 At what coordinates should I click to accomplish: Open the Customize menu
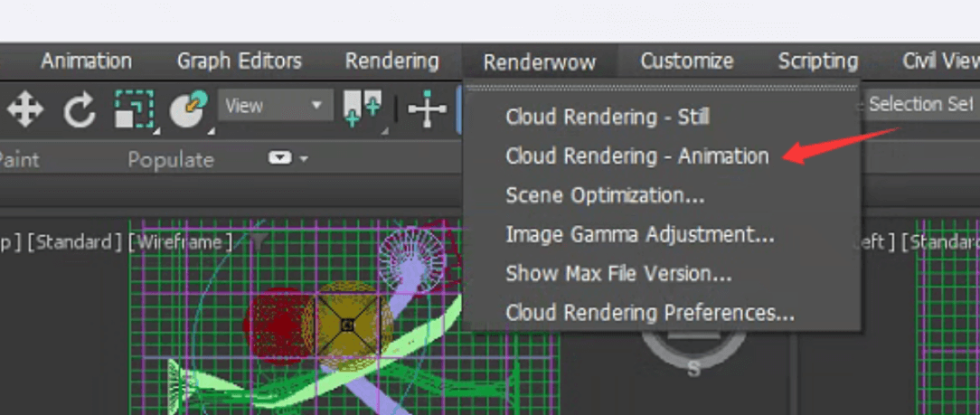[687, 61]
